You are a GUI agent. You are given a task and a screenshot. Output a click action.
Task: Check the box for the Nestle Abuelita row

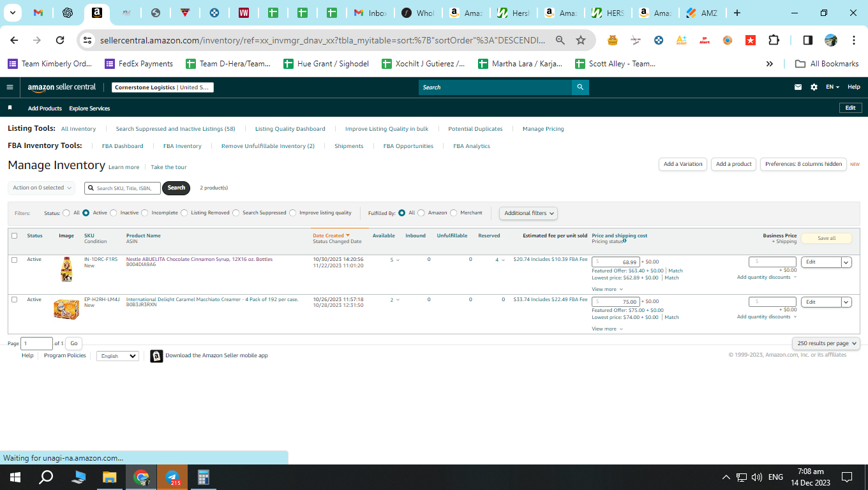click(x=14, y=260)
